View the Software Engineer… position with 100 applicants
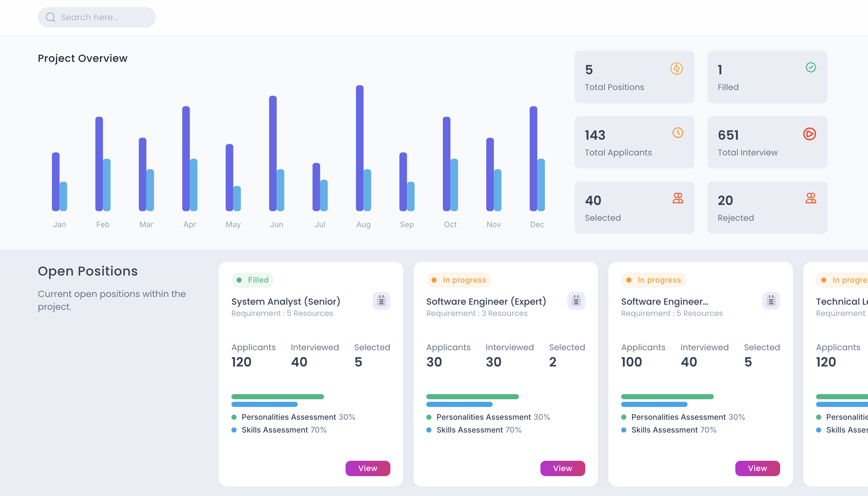The height and width of the screenshot is (496, 868). point(758,468)
